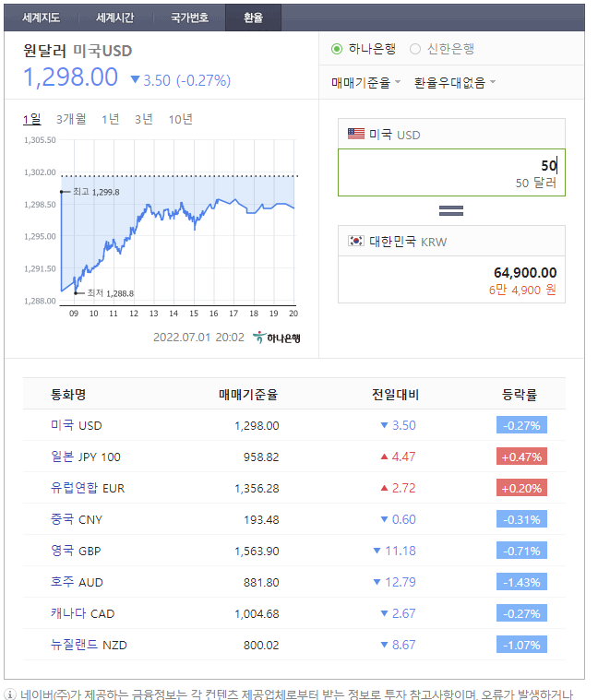
Task: Open the 뉴질랜드 NZD currency link
Action: coord(89,645)
